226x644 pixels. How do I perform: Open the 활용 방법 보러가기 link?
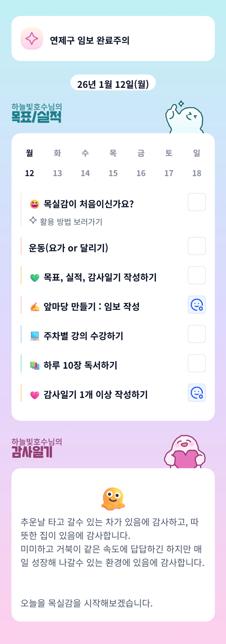pos(71,221)
